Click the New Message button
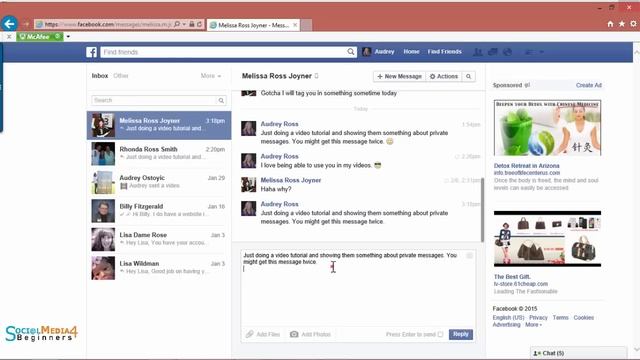 coord(399,76)
